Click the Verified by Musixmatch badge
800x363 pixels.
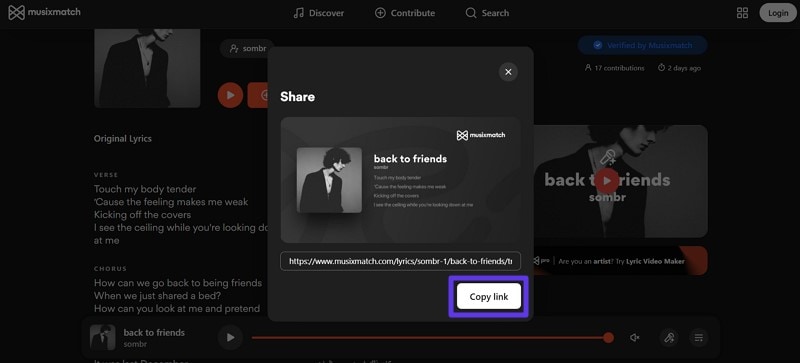click(x=642, y=45)
